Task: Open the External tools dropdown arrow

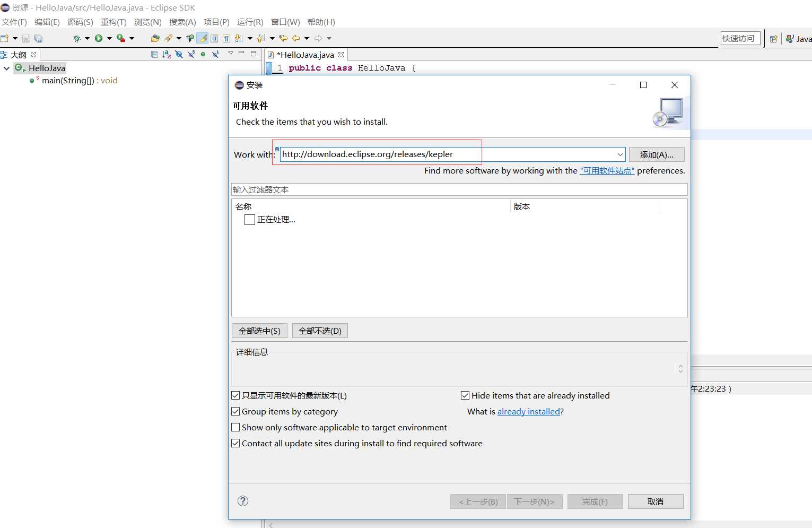Action: click(132, 38)
